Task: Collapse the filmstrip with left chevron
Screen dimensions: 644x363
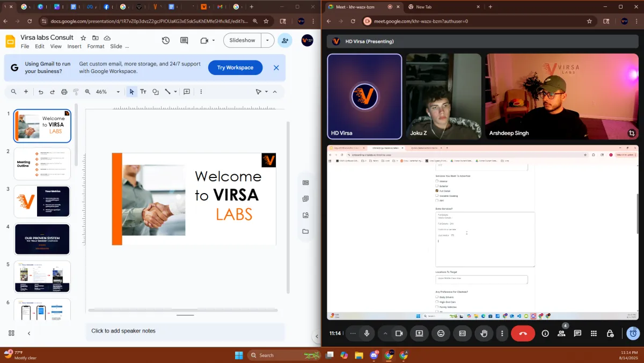Action: [29, 333]
